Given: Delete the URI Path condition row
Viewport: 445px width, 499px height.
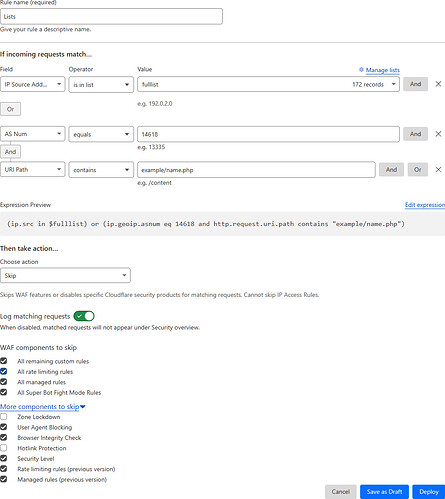Looking at the screenshot, I should click(x=438, y=170).
